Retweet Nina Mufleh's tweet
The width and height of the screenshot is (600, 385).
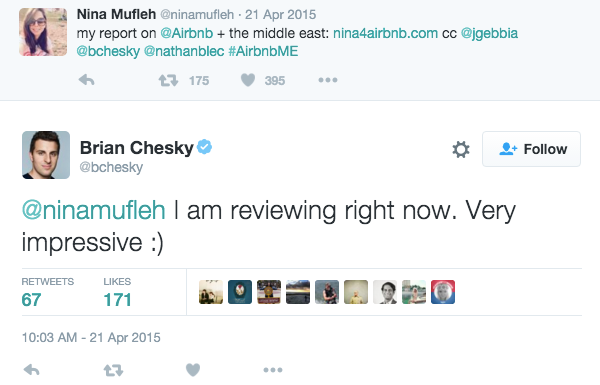point(168,80)
